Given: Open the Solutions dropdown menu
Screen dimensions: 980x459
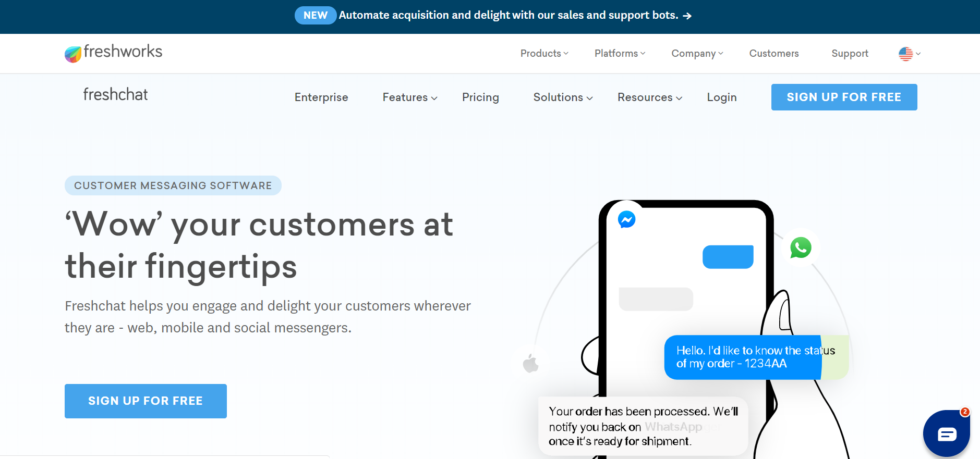Looking at the screenshot, I should [563, 97].
